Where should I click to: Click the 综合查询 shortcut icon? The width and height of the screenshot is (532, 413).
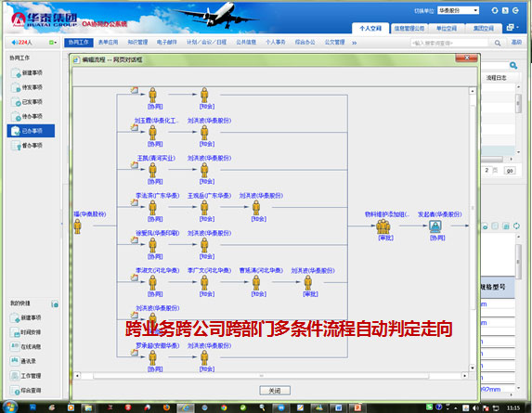click(x=15, y=391)
